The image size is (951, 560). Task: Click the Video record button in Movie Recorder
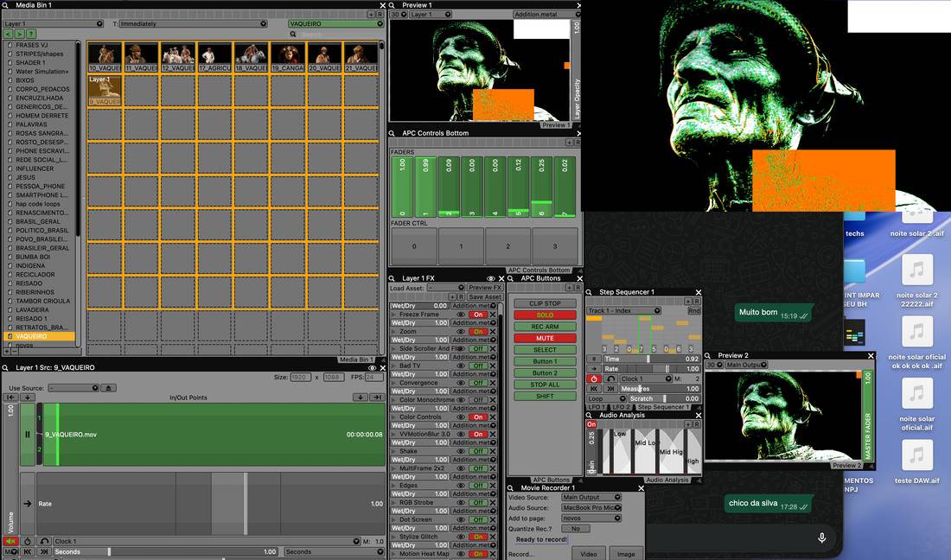coord(588,553)
